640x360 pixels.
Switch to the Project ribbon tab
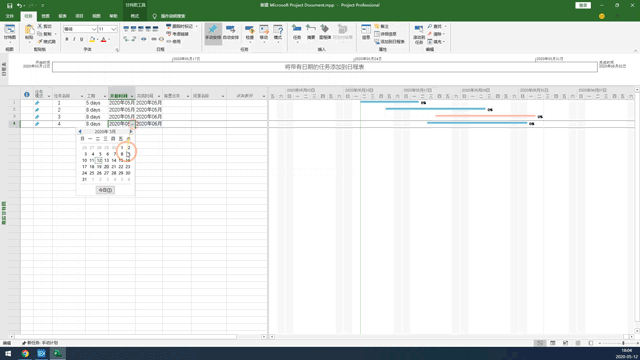[x=79, y=16]
